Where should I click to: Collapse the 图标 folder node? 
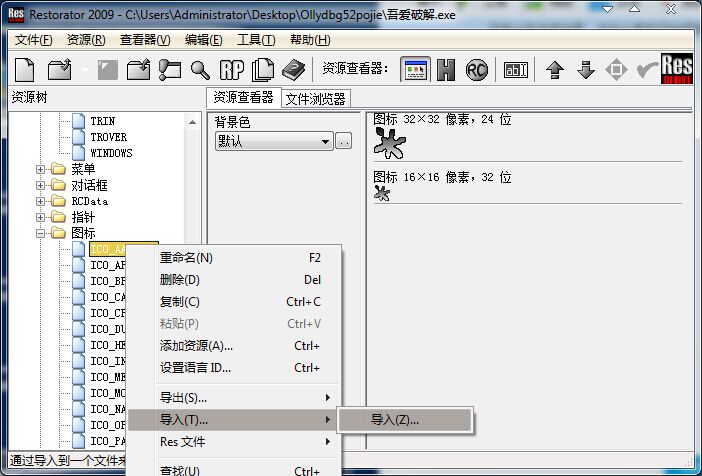point(40,233)
